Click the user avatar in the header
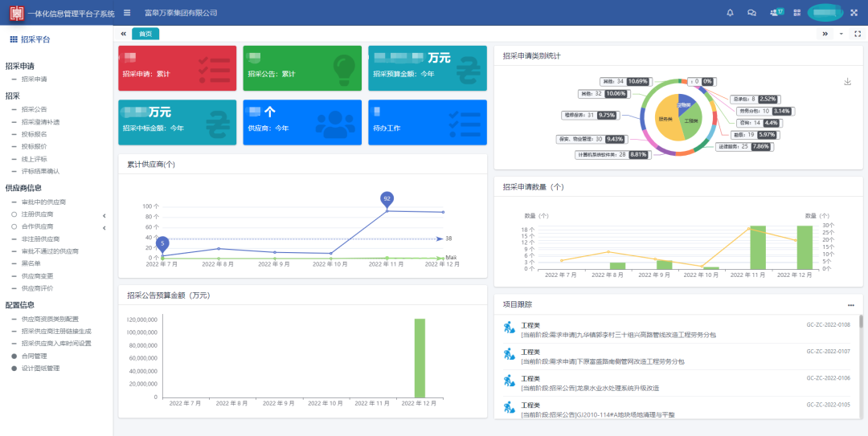Screen dimensions: 868x436 pyautogui.click(x=825, y=12)
